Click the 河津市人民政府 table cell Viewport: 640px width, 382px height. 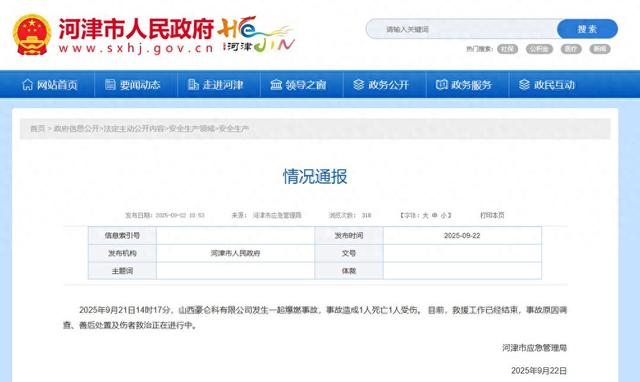(x=236, y=253)
